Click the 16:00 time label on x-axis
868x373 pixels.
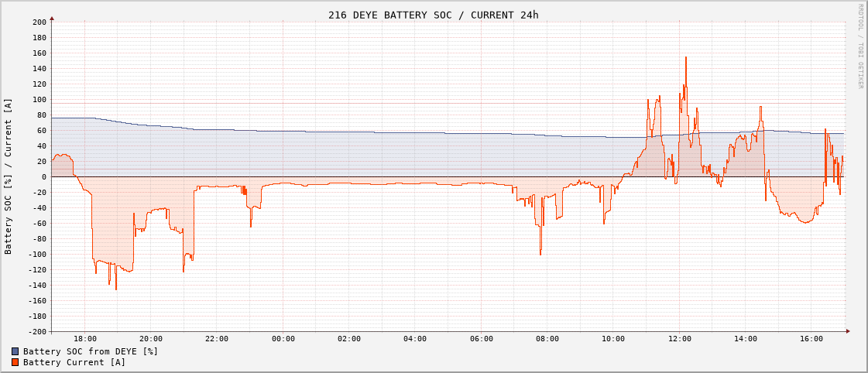tap(811, 339)
